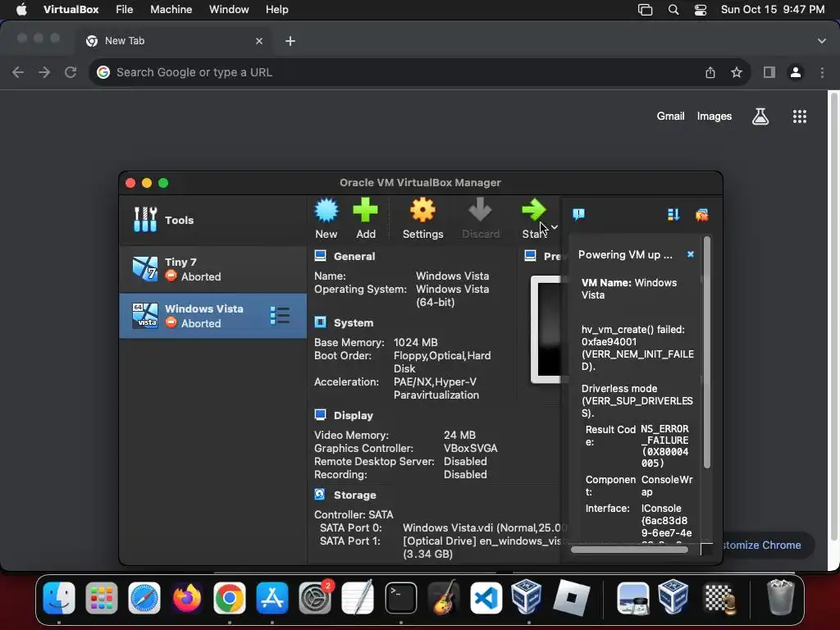Screen dimensions: 840x630
Task: Open Chrome's three-dot menu
Action: [822, 72]
